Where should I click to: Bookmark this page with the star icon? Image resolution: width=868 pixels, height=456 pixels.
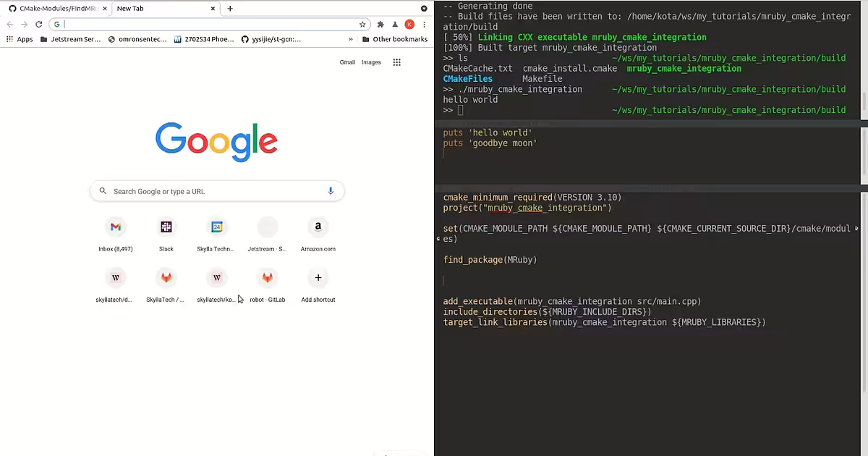pos(362,24)
